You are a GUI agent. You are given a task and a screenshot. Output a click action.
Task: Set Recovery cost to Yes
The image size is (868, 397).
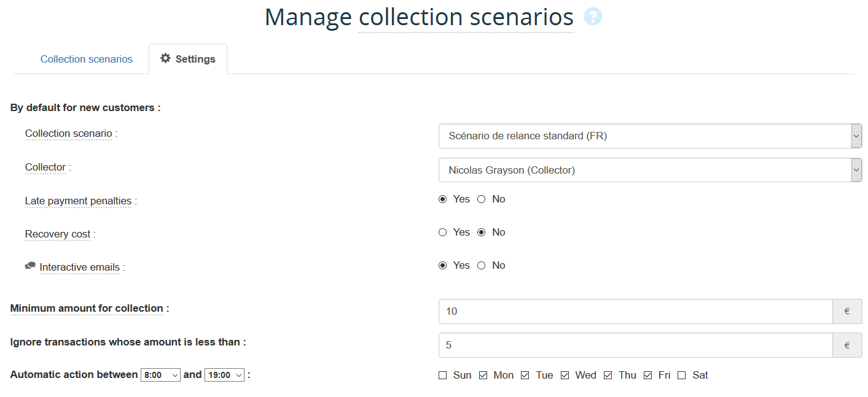pos(442,233)
